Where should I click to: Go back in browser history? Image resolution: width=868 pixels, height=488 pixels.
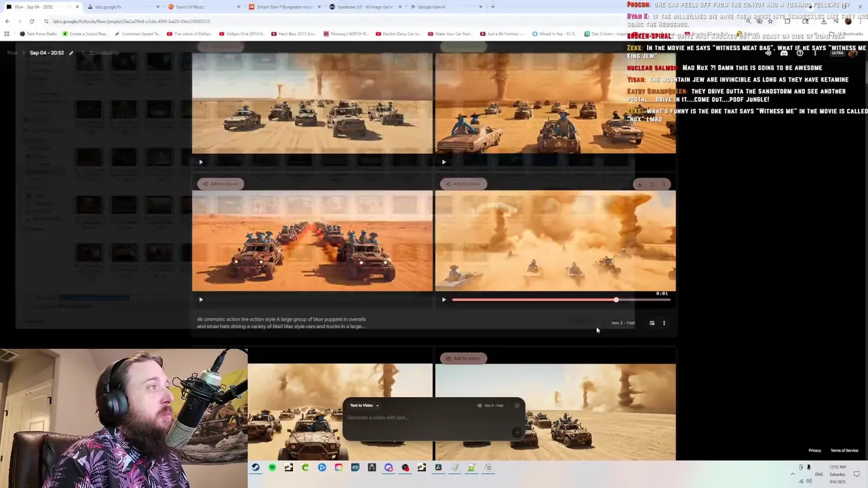click(7, 21)
